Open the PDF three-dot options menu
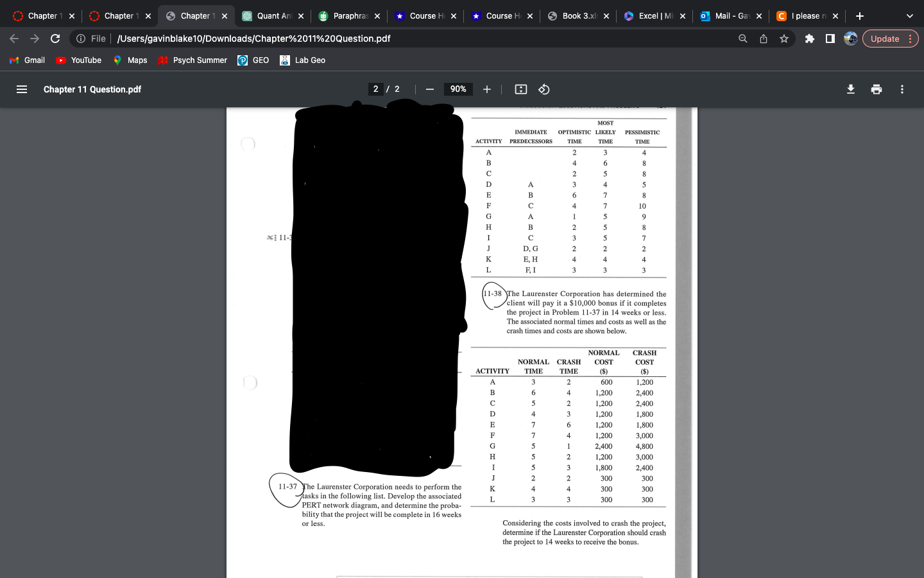Screen dimensions: 924x578 tap(902, 89)
